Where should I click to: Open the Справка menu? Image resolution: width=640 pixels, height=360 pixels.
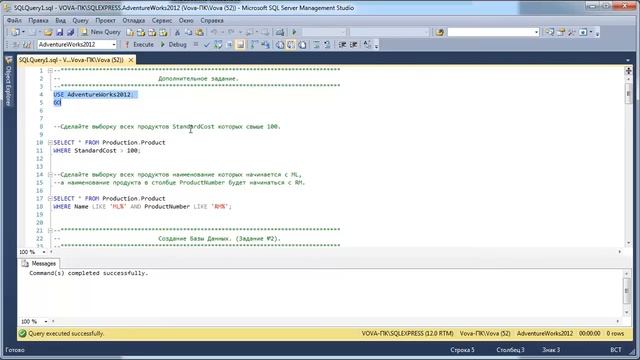tap(212, 20)
